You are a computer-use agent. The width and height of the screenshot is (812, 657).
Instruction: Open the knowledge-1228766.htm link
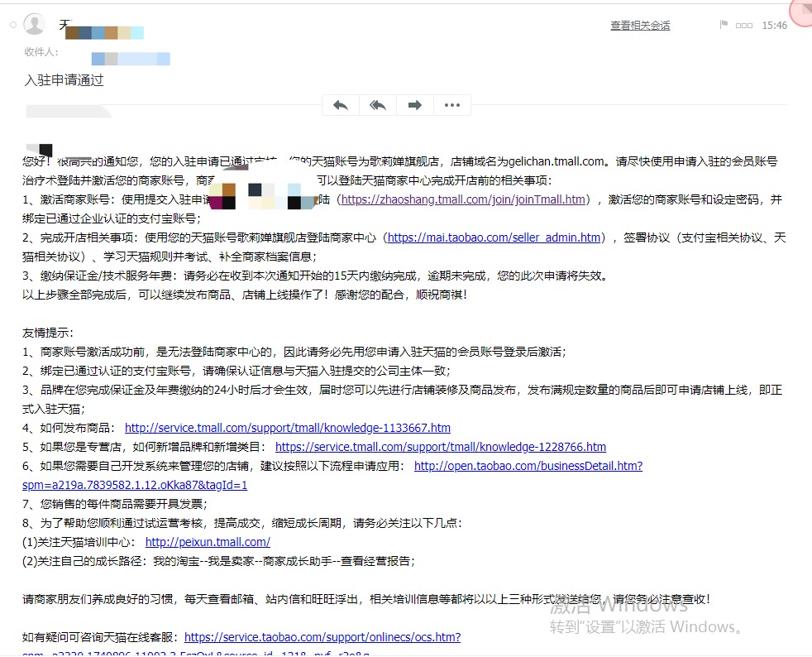(x=441, y=447)
